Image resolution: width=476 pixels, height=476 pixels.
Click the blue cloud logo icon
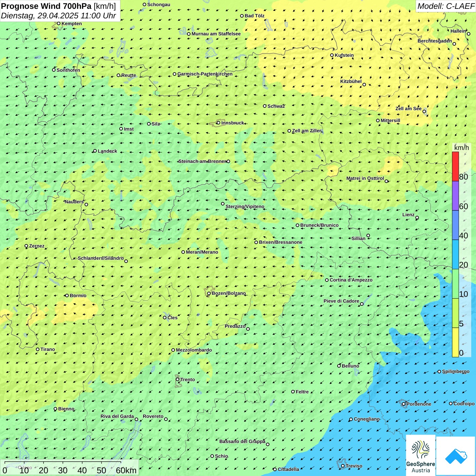coord(456,456)
